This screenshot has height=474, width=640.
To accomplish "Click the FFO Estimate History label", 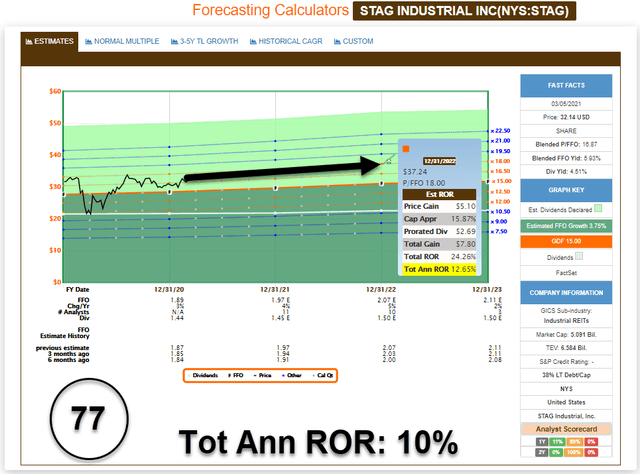I will (64, 333).
